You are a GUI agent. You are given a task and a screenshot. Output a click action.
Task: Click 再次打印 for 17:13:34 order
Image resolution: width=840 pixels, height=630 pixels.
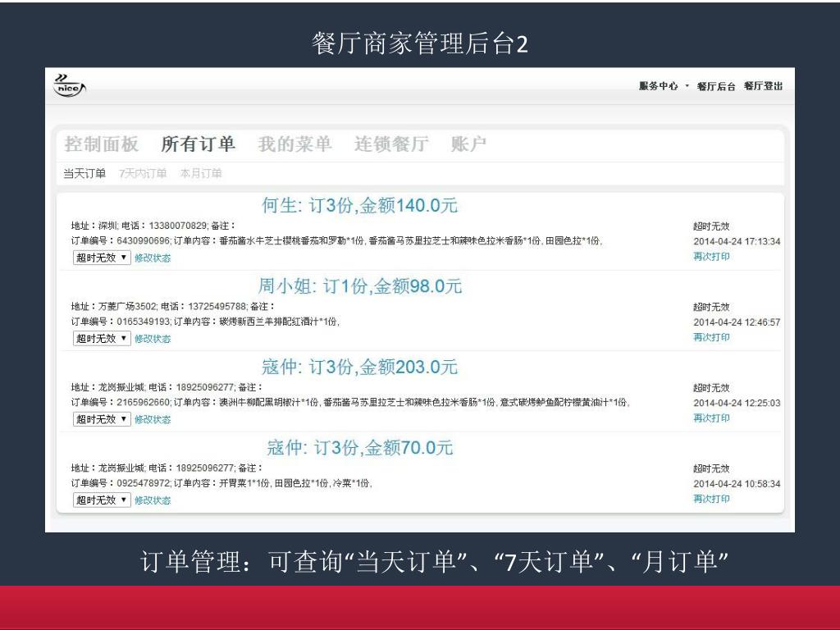click(711, 257)
